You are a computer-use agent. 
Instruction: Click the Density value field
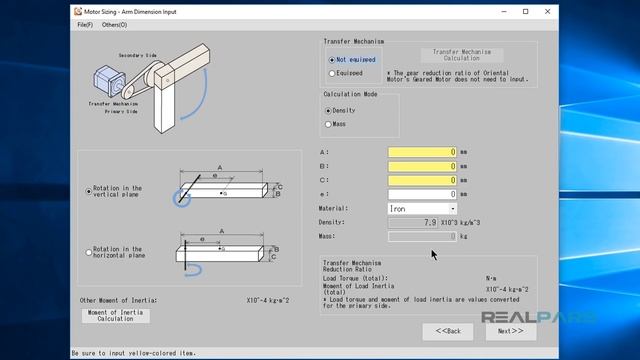click(413, 222)
